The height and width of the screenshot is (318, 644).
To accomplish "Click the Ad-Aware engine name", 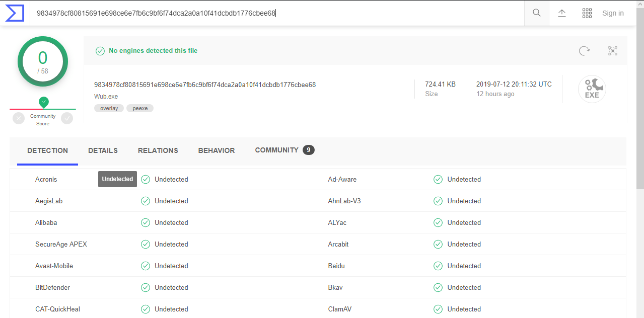I will click(342, 179).
